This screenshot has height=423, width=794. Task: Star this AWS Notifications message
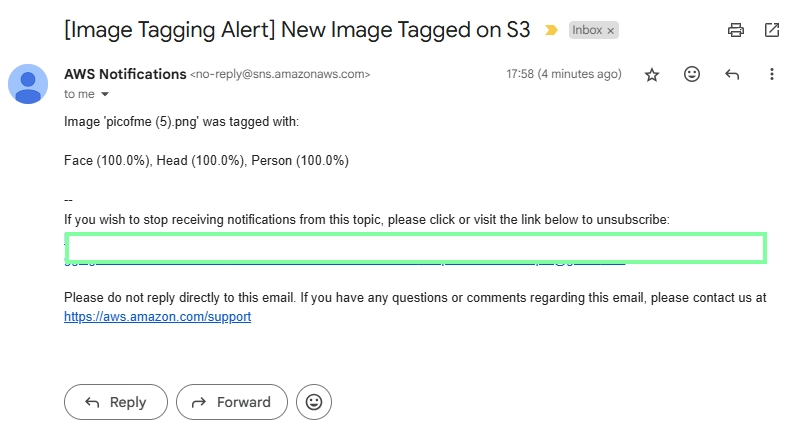(652, 75)
